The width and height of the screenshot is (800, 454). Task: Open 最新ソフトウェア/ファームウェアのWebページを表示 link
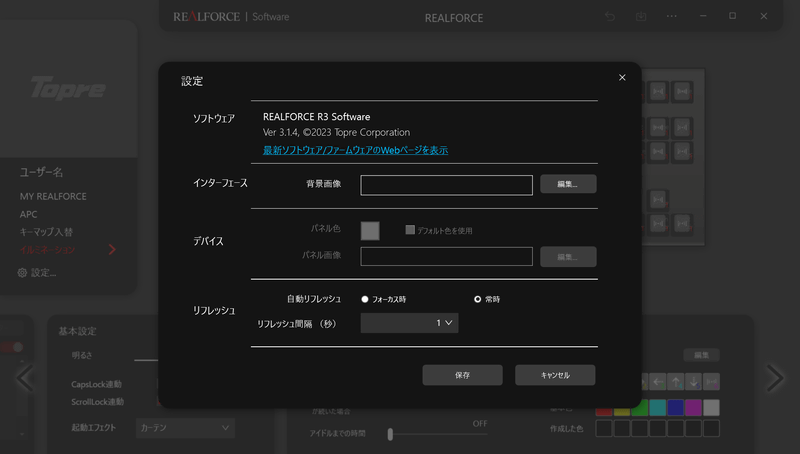click(x=356, y=150)
